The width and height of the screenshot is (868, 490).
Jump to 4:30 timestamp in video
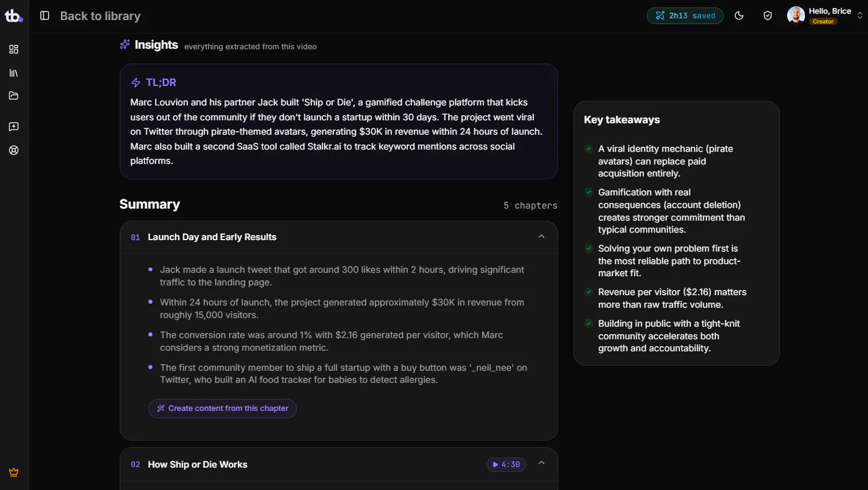(506, 465)
